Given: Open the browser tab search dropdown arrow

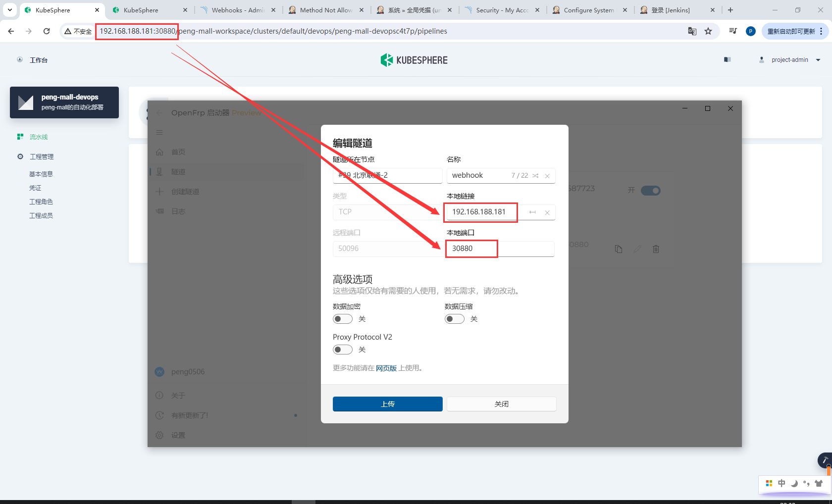Looking at the screenshot, I should coord(10,10).
